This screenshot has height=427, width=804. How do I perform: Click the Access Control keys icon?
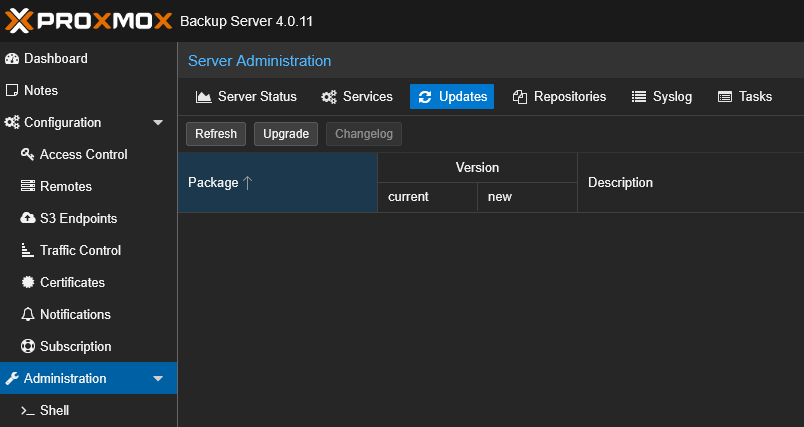(29, 155)
